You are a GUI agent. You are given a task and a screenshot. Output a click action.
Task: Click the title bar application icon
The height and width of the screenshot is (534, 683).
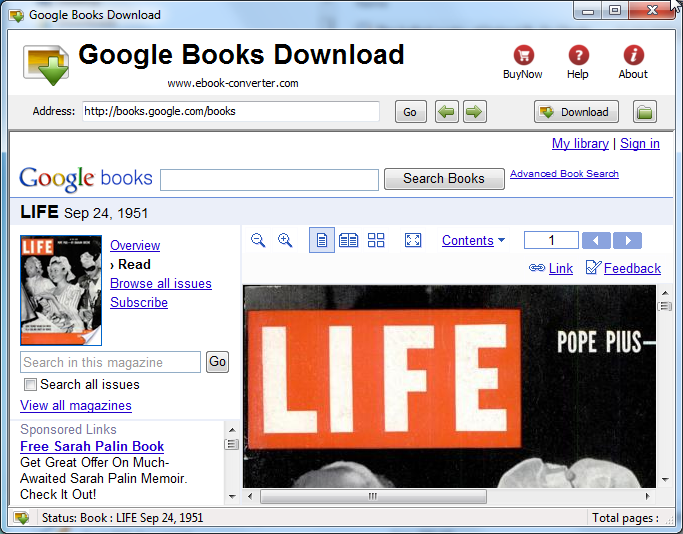[16, 15]
